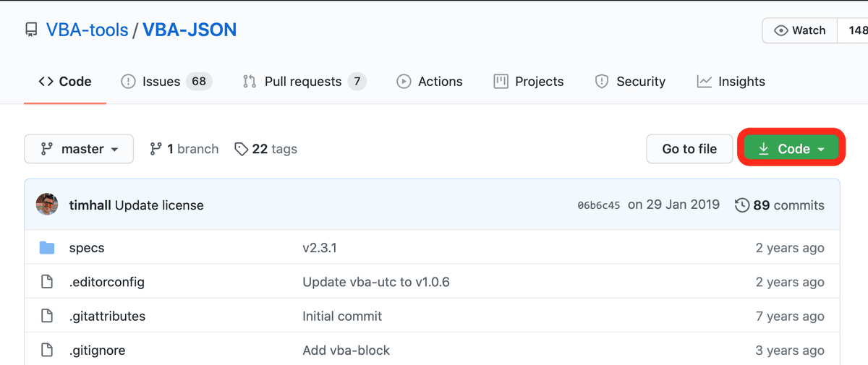The width and height of the screenshot is (868, 365).
Task: Click the tags icon
Action: [x=242, y=149]
